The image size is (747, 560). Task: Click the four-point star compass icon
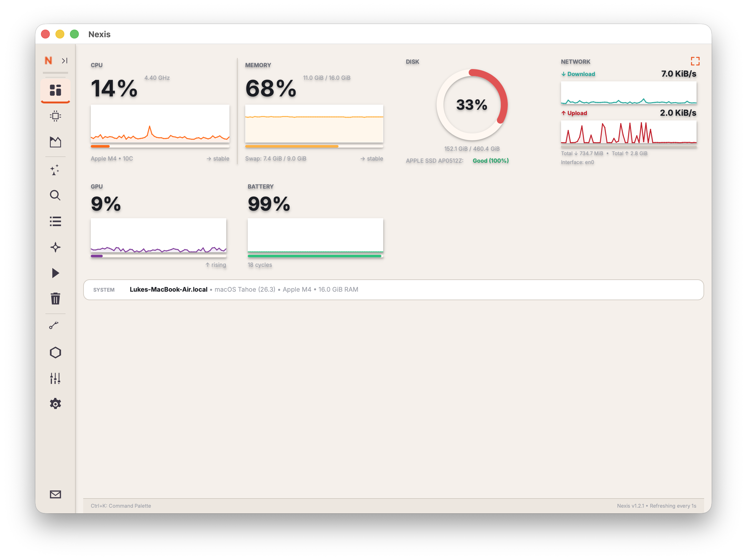(55, 247)
